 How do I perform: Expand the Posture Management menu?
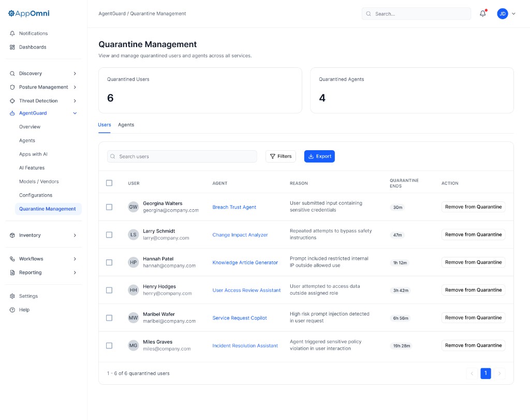click(x=76, y=87)
